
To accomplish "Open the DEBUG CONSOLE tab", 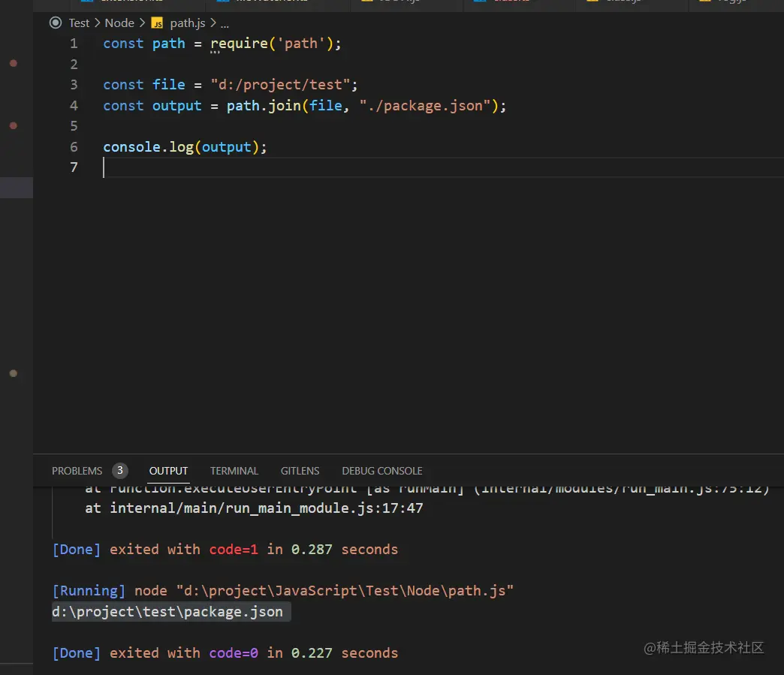I will tap(382, 471).
